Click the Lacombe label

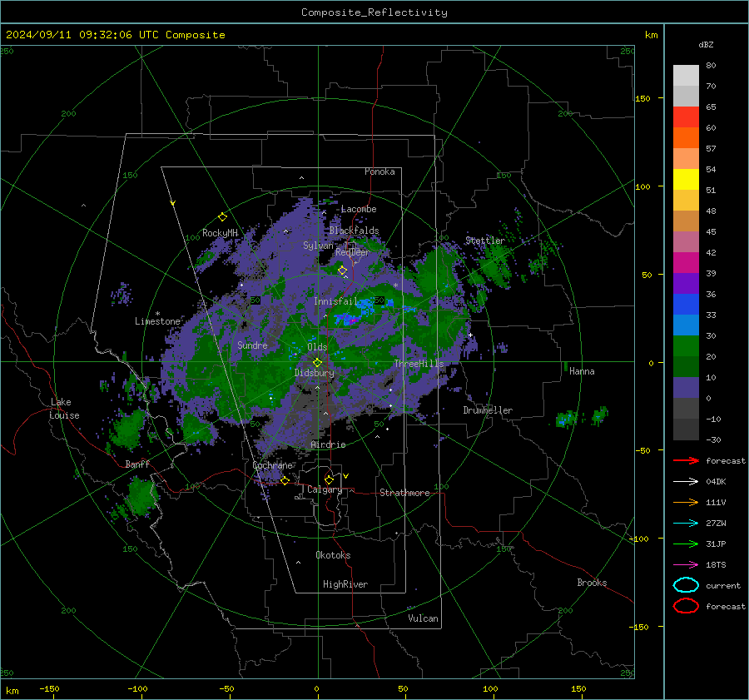[x=359, y=209]
